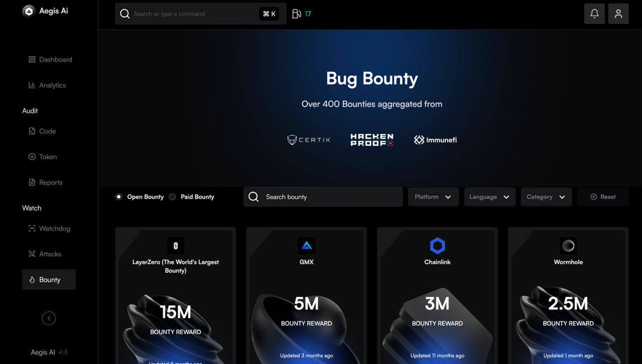Click the Bounty flame icon
The width and height of the screenshot is (642, 364).
(x=32, y=280)
